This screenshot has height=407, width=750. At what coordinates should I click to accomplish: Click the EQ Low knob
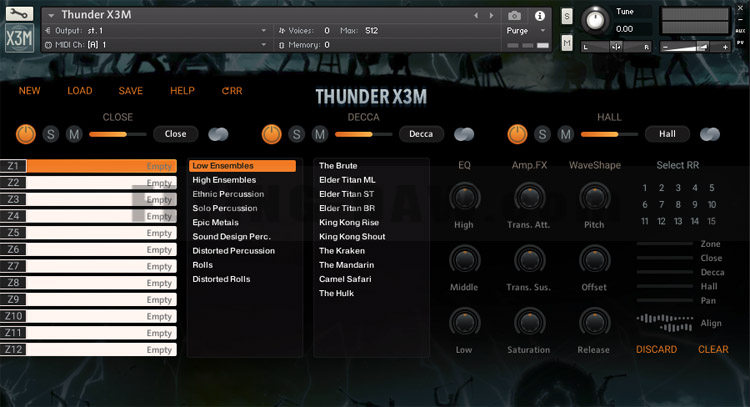point(464,323)
